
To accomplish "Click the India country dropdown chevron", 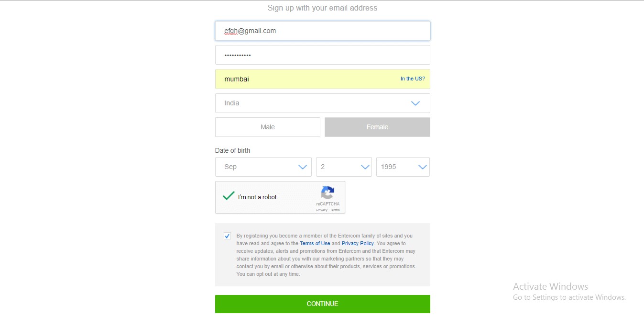I will (415, 103).
